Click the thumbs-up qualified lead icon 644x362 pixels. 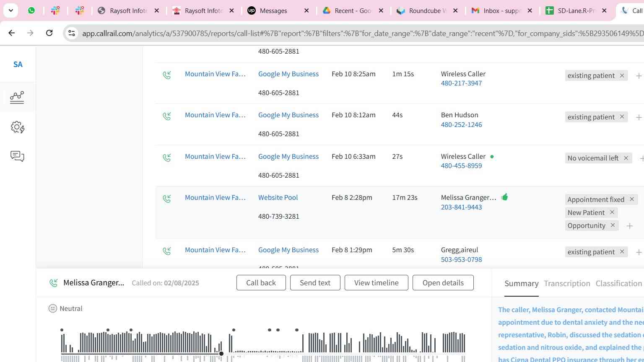pos(504,197)
